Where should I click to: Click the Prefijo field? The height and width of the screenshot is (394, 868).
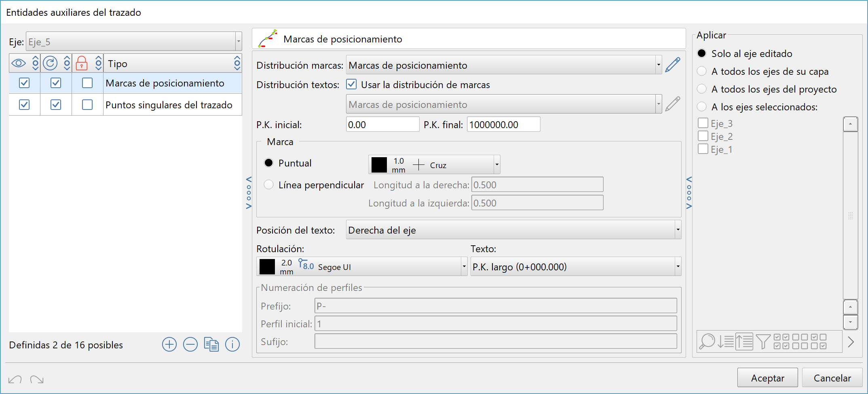pos(496,306)
